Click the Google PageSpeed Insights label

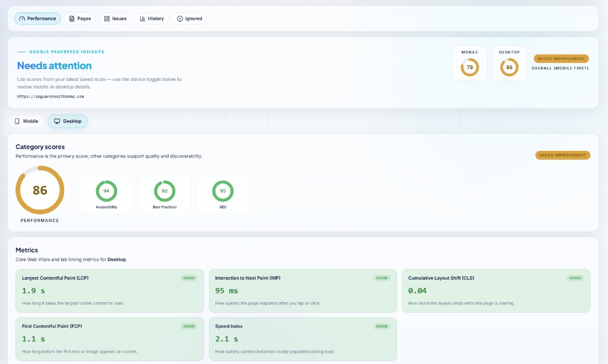[x=66, y=52]
